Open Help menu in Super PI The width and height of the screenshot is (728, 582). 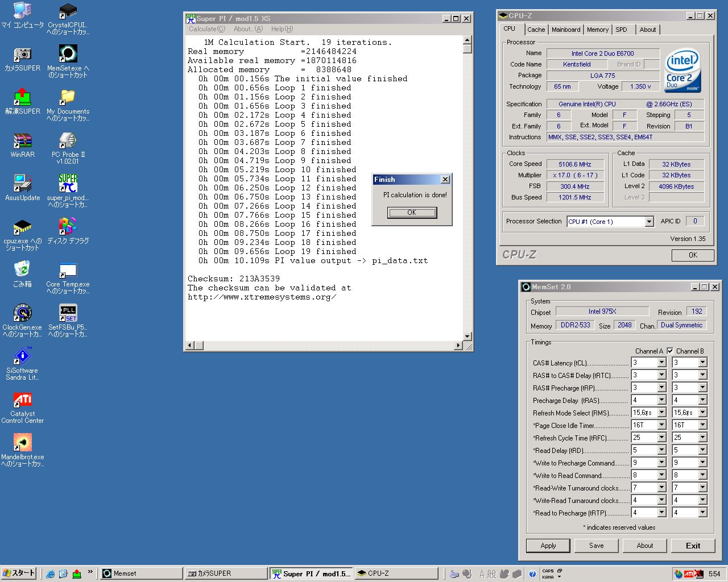[x=282, y=29]
